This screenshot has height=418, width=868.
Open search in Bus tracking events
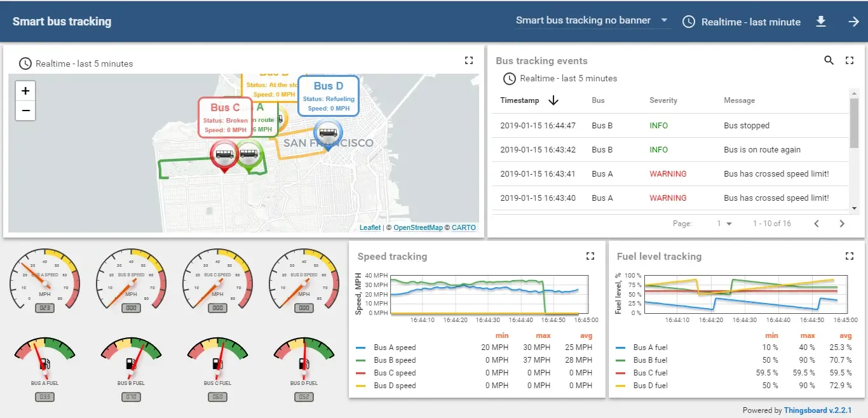coord(829,60)
